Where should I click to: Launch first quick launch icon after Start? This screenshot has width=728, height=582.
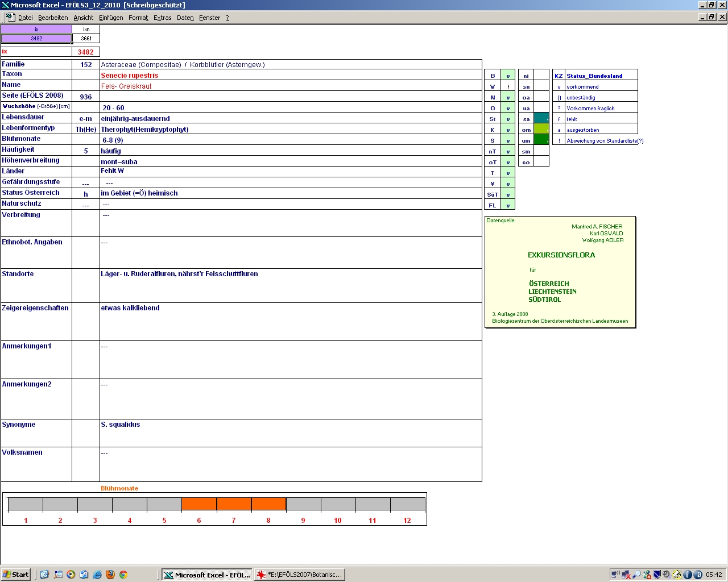click(44, 575)
